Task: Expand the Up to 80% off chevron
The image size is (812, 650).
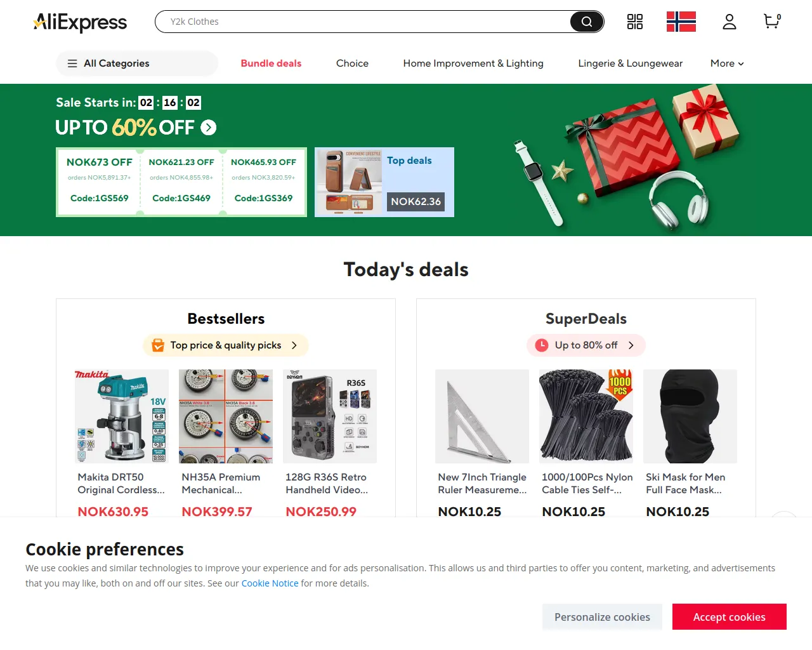Action: tap(631, 345)
